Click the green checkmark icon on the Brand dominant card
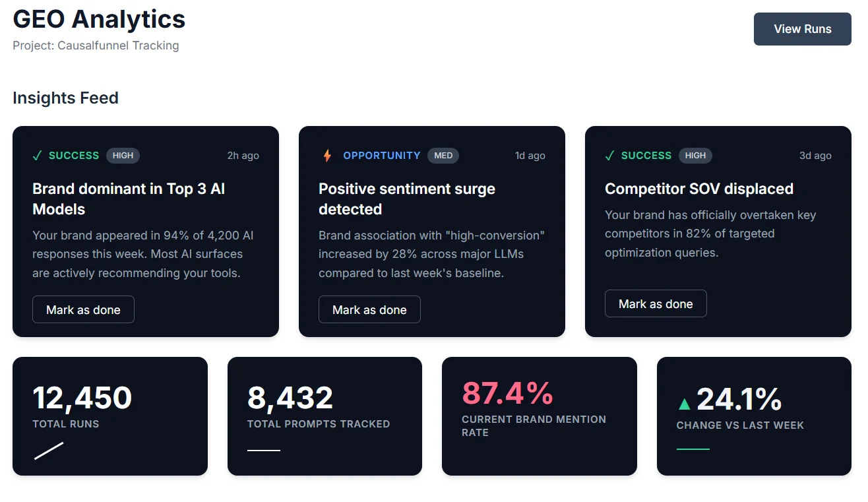The height and width of the screenshot is (502, 868). point(38,156)
